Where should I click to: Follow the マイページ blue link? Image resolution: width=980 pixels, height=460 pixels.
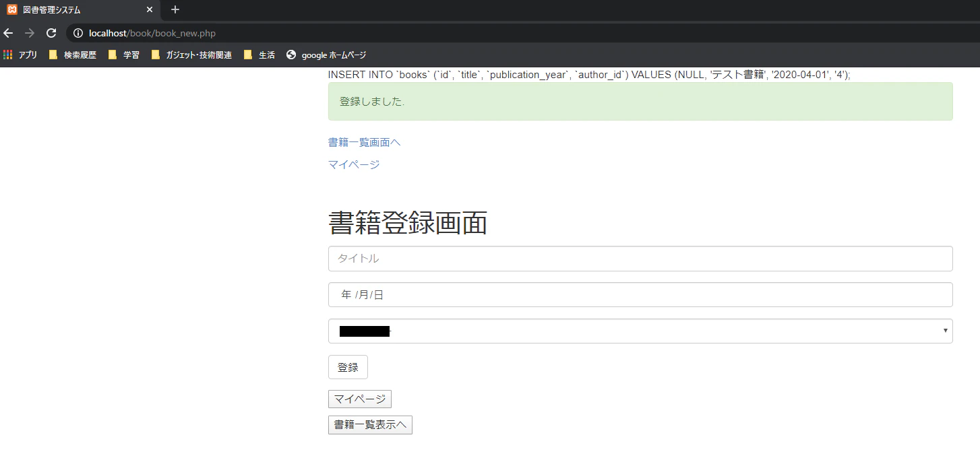coord(354,164)
